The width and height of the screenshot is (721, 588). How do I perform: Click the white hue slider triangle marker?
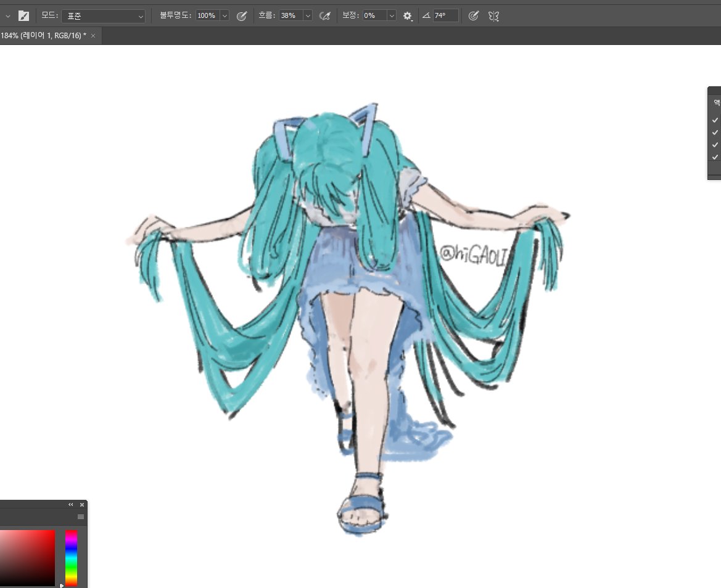click(x=62, y=586)
